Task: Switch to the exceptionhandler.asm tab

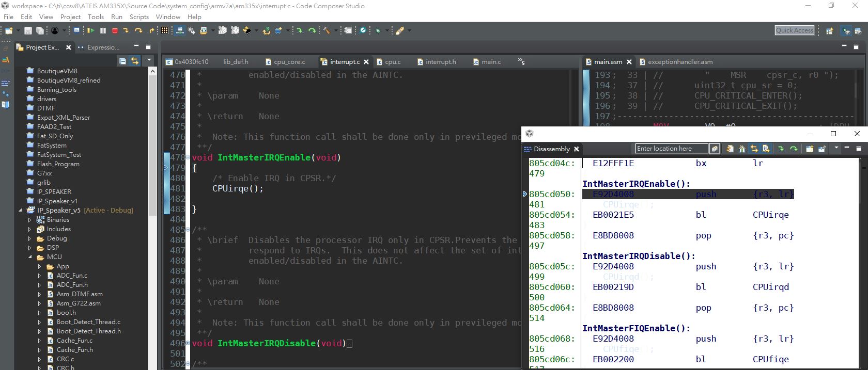Action: point(676,61)
